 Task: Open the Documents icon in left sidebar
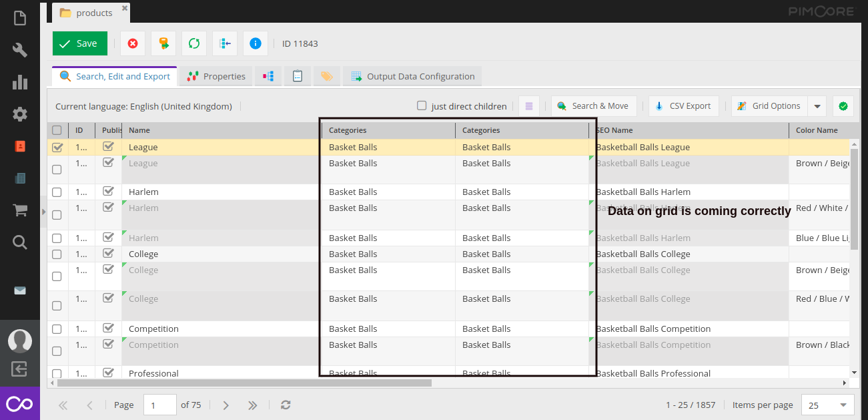coord(20,18)
